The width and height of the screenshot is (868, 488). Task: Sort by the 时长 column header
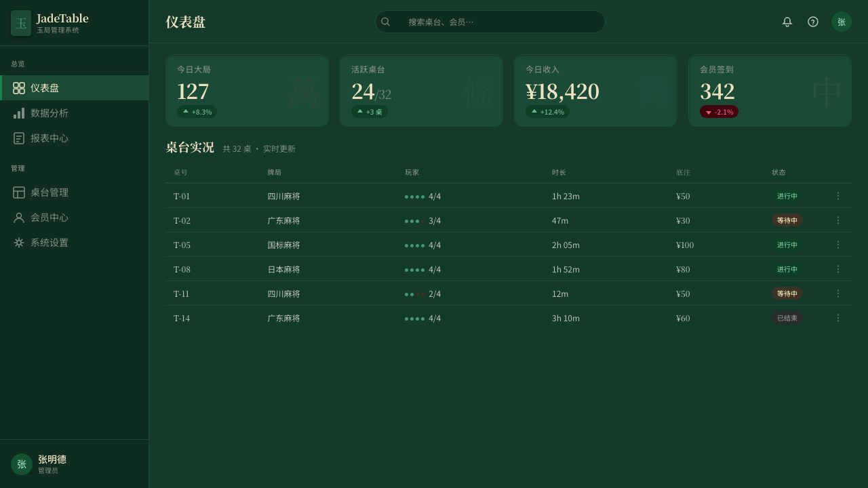coord(559,172)
